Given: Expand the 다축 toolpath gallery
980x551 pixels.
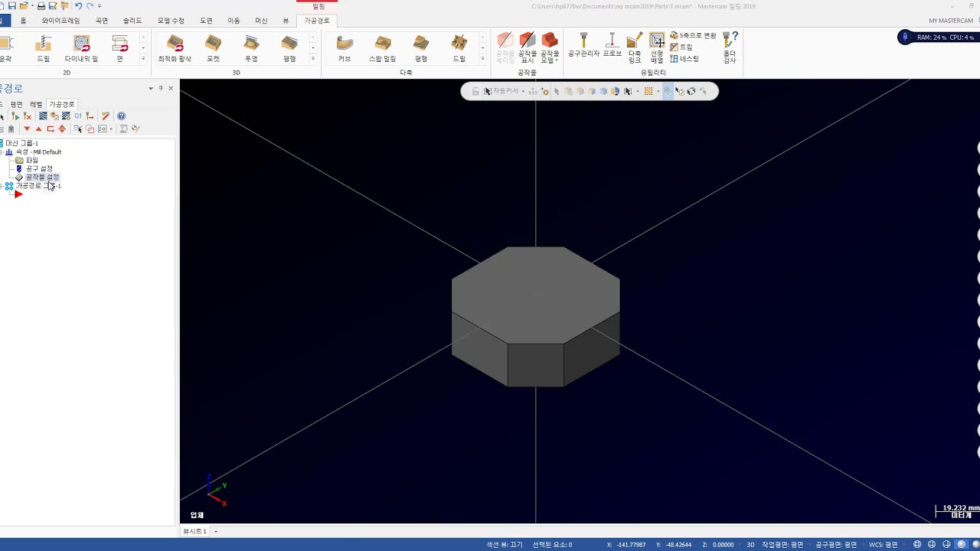Looking at the screenshot, I should [482, 59].
